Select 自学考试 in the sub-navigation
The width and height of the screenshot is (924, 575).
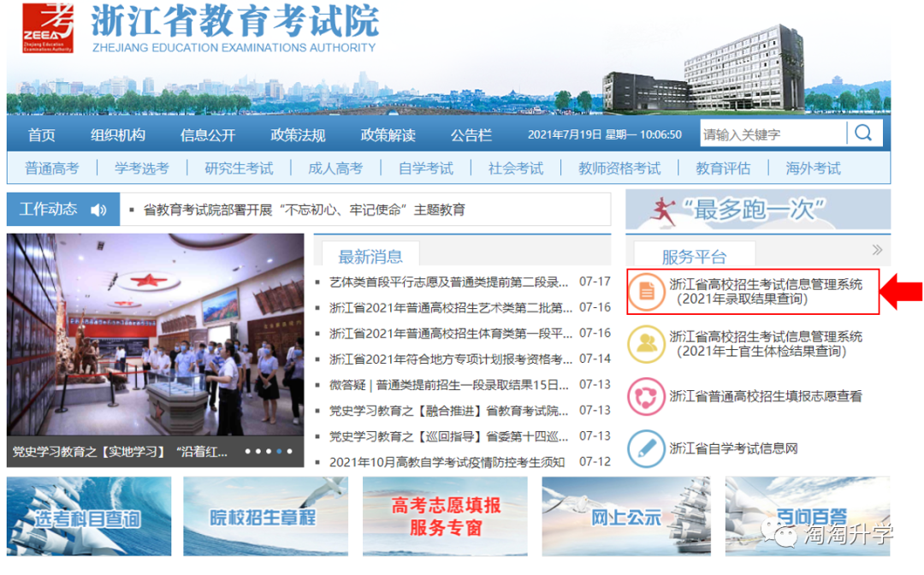(x=426, y=169)
